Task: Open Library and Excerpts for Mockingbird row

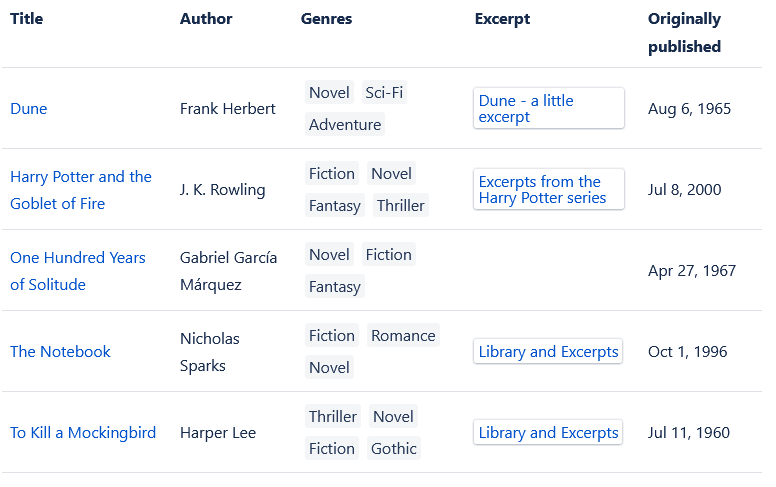Action: [x=548, y=433]
